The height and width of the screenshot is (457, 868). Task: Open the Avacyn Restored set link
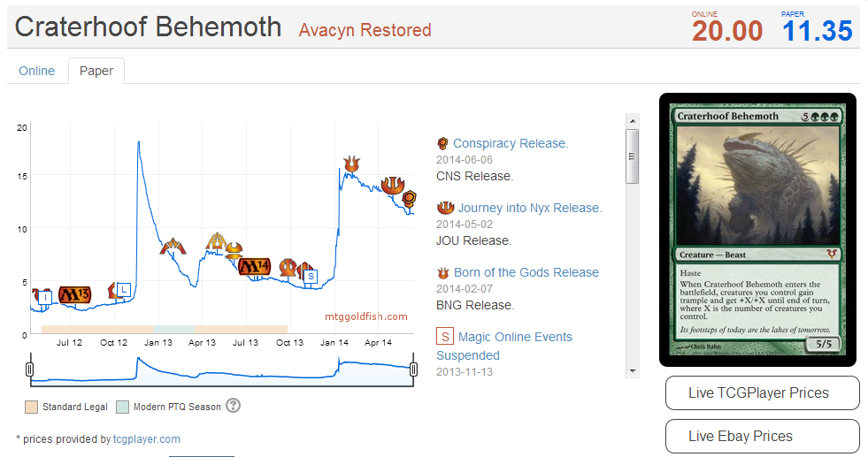pyautogui.click(x=365, y=30)
